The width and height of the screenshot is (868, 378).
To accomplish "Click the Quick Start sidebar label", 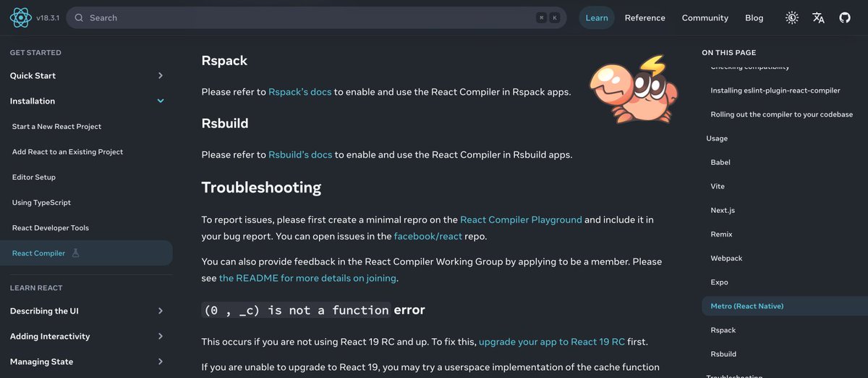I will click(x=33, y=75).
